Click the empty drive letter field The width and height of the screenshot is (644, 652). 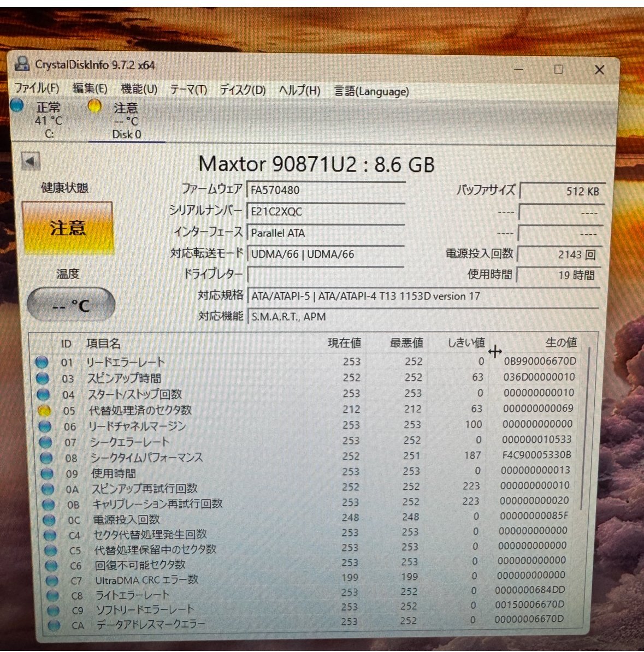pyautogui.click(x=326, y=275)
